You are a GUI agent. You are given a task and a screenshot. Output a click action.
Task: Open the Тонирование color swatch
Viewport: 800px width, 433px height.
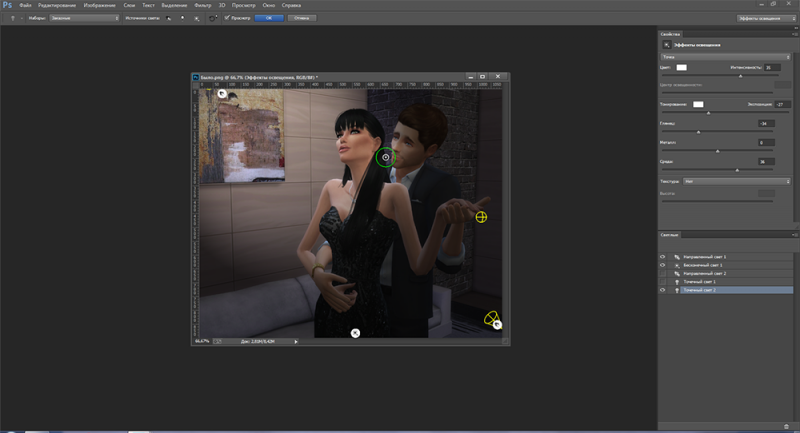pos(698,104)
